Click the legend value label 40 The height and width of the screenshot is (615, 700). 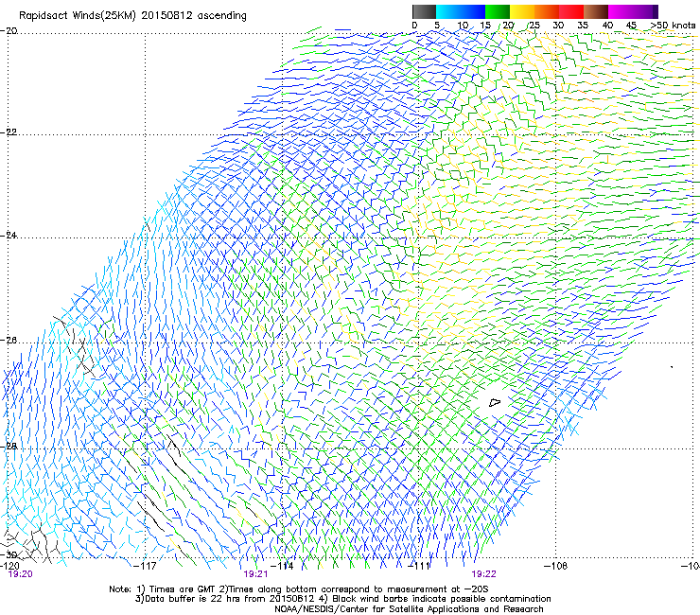tap(607, 26)
